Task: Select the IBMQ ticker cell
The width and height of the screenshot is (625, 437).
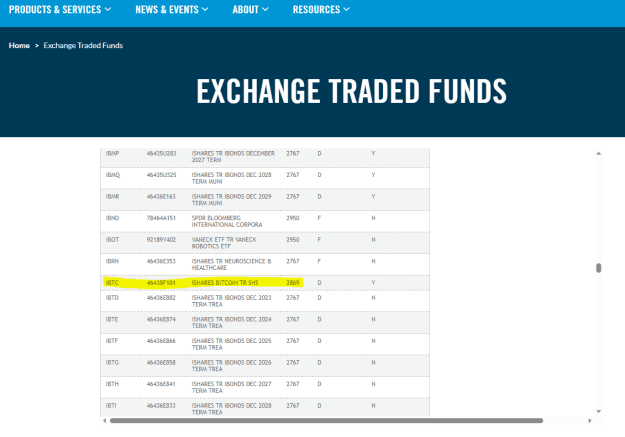Action: point(113,175)
